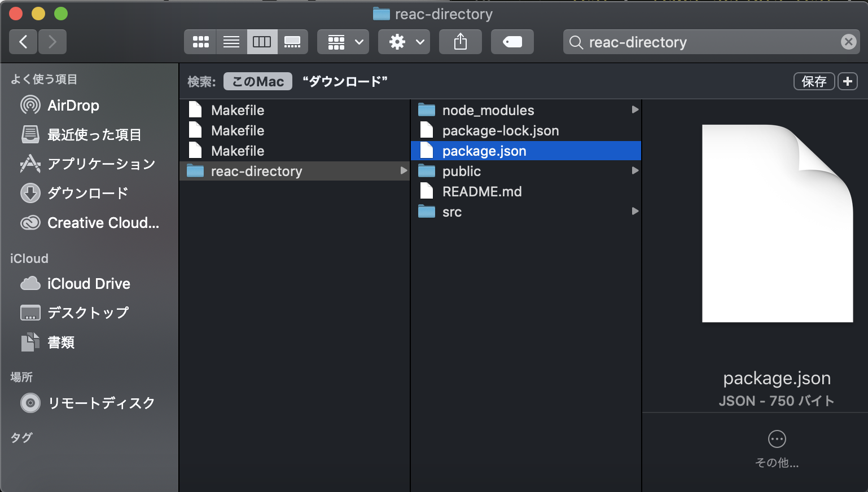Select the README.md file
The height and width of the screenshot is (492, 868).
pos(482,192)
